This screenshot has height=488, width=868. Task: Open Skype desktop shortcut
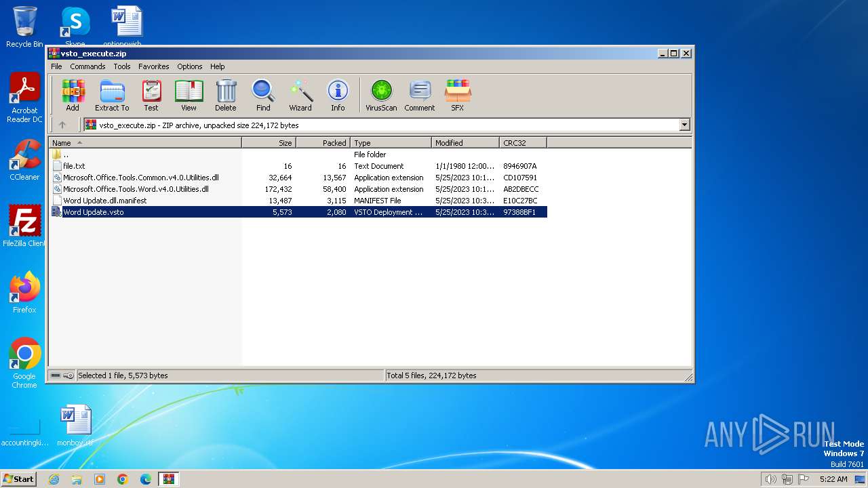75,25
